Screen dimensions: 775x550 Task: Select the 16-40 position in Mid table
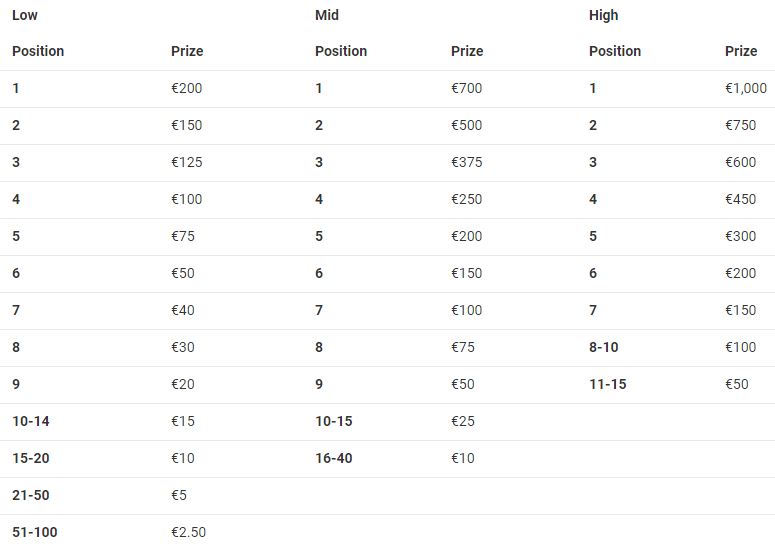click(334, 458)
